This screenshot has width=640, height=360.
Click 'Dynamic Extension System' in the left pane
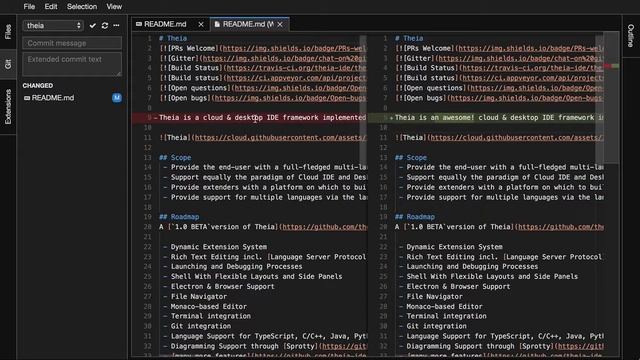pos(218,247)
